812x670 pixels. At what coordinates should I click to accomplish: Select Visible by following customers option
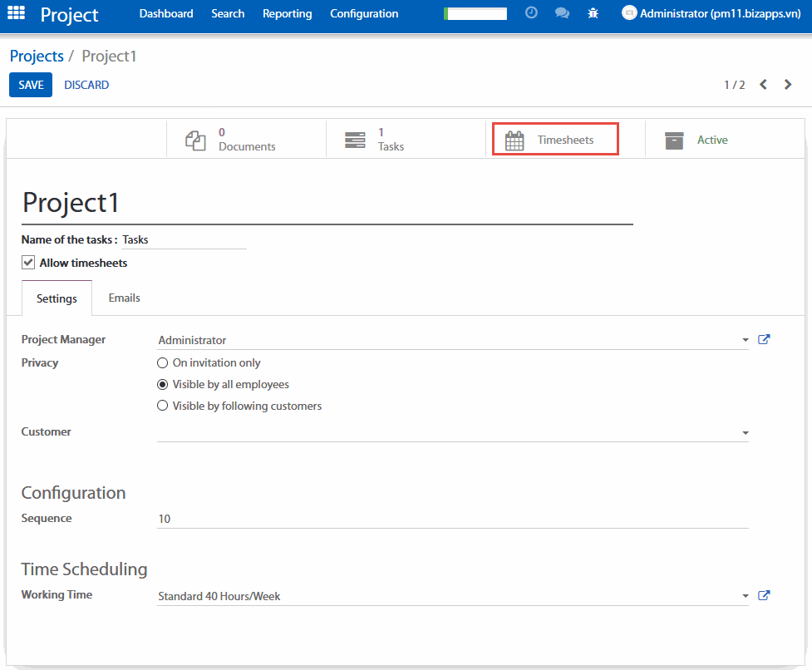pos(163,406)
